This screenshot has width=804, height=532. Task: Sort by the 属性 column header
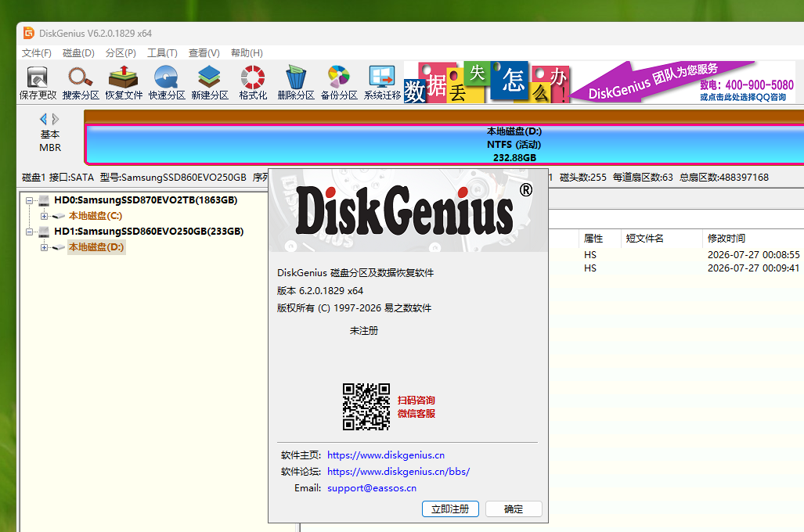click(x=593, y=239)
